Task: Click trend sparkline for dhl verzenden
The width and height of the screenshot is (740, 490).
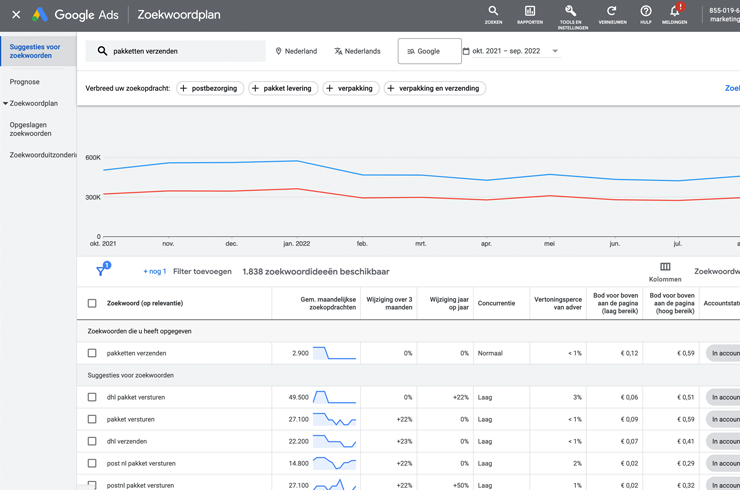Action: 334,441
